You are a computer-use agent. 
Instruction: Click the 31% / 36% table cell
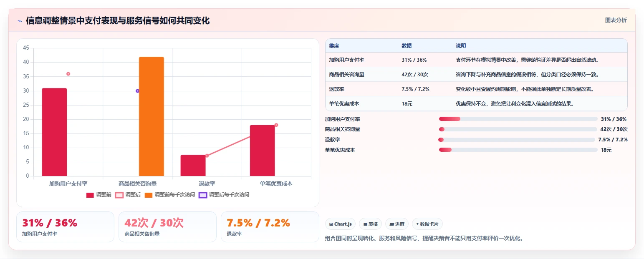coord(414,60)
